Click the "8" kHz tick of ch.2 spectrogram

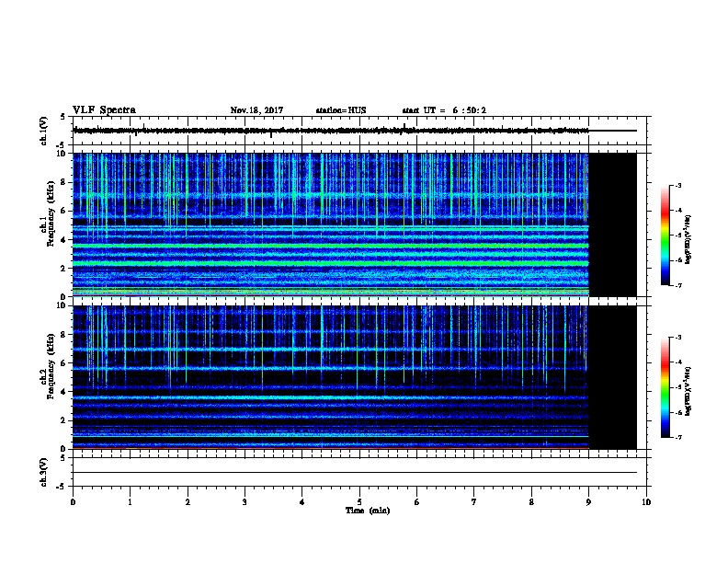tap(63, 335)
